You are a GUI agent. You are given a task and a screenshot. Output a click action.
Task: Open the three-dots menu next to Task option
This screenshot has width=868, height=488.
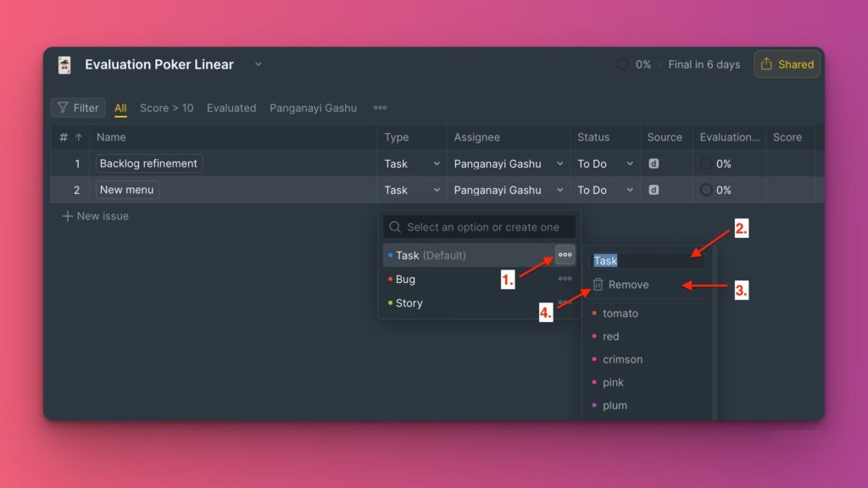click(565, 255)
